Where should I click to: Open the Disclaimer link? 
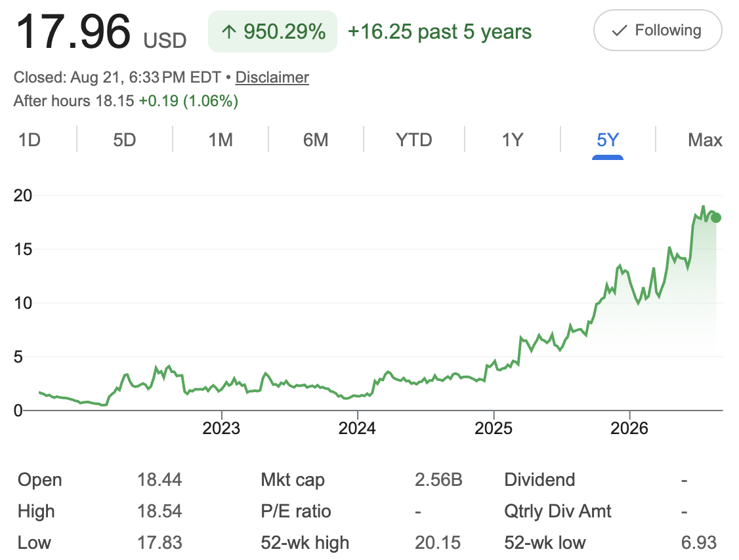(x=272, y=77)
